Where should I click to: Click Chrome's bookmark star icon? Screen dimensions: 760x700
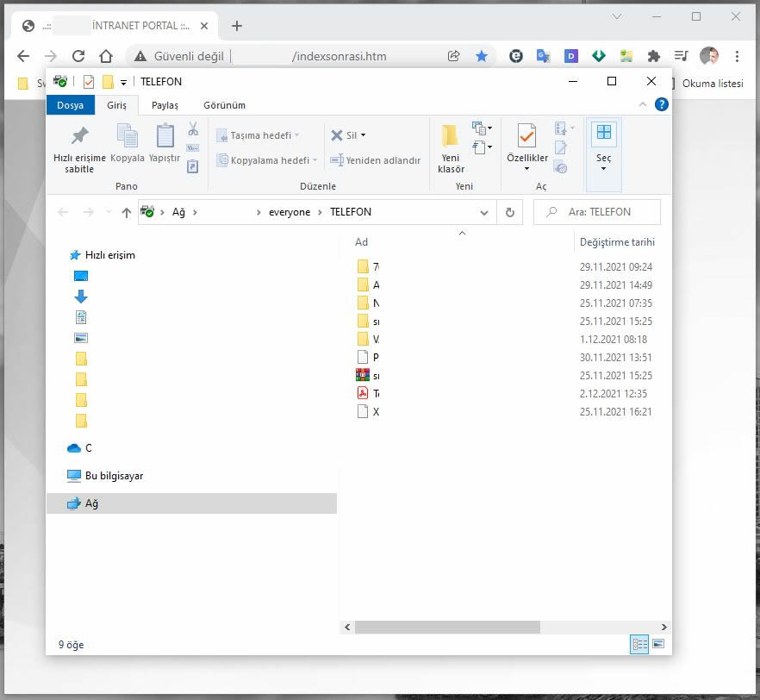click(x=481, y=56)
